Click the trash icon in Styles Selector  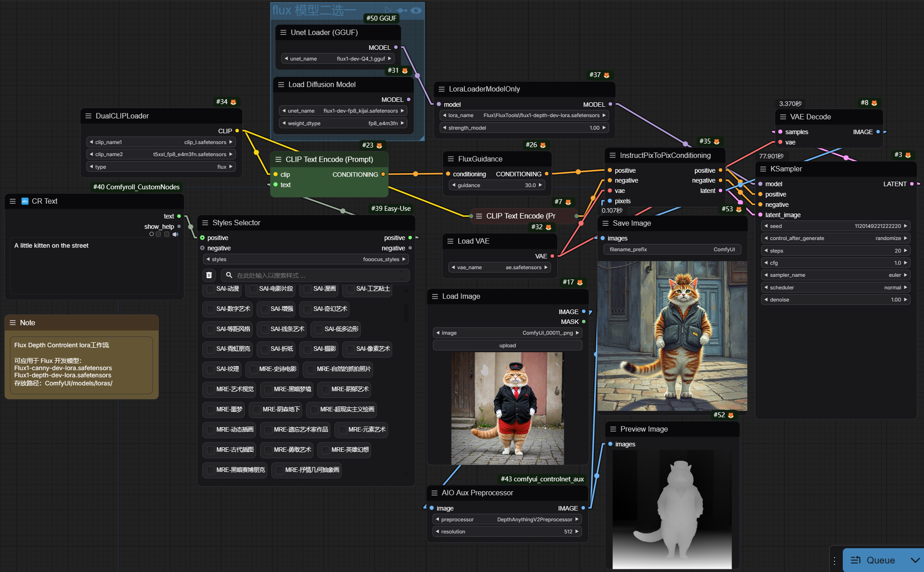(x=209, y=275)
